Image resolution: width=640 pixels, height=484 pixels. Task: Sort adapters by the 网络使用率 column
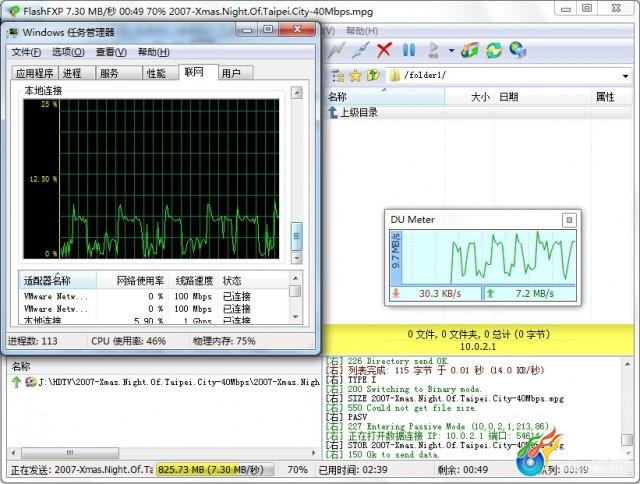pyautogui.click(x=133, y=280)
